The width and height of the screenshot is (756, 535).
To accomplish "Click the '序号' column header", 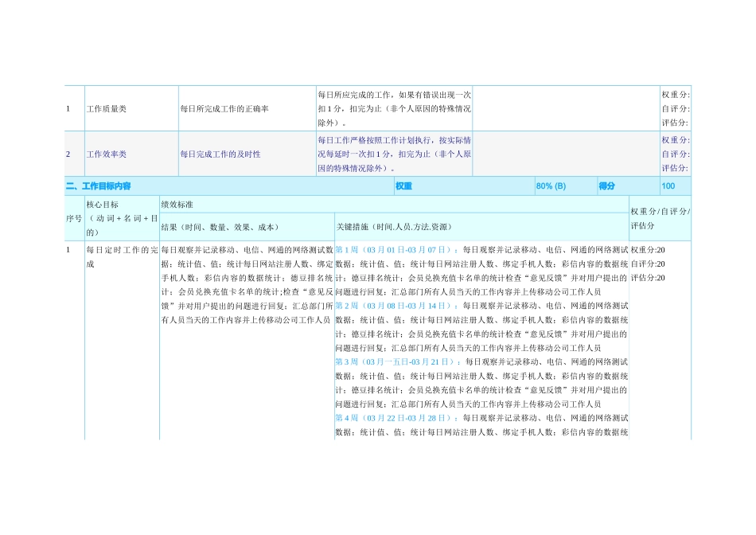I will (x=74, y=218).
